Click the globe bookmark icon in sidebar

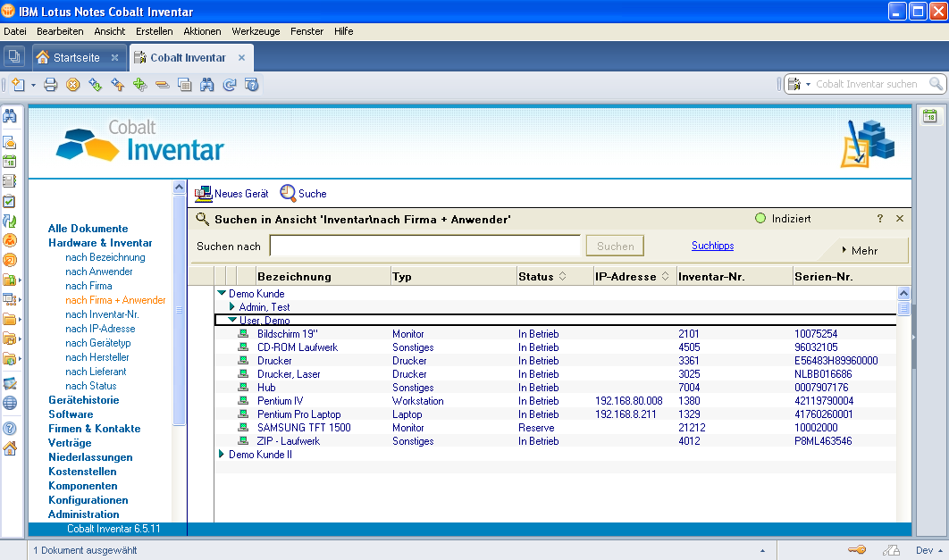(10, 403)
